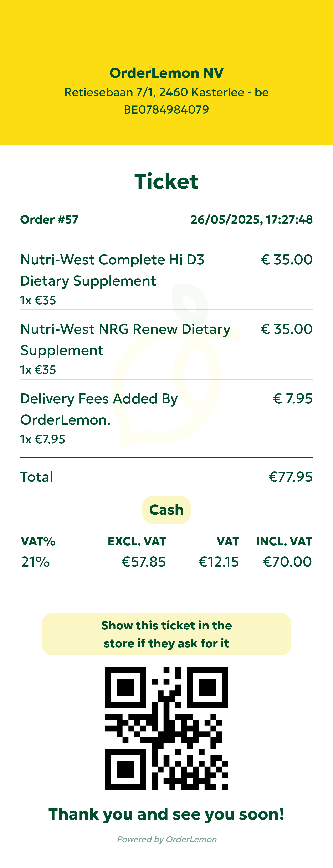Image resolution: width=333 pixels, height=868 pixels.
Task: Select the Retiesebaan address line
Action: [166, 92]
